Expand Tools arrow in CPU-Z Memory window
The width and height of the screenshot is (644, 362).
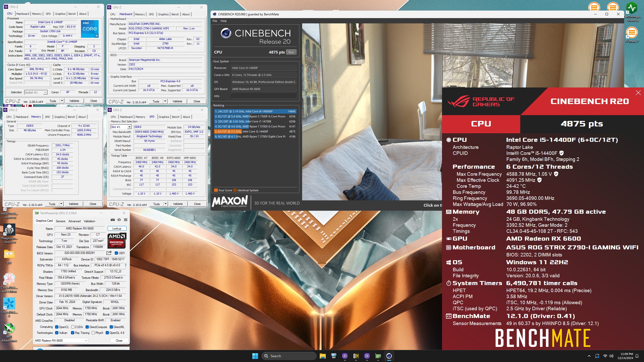point(61,204)
